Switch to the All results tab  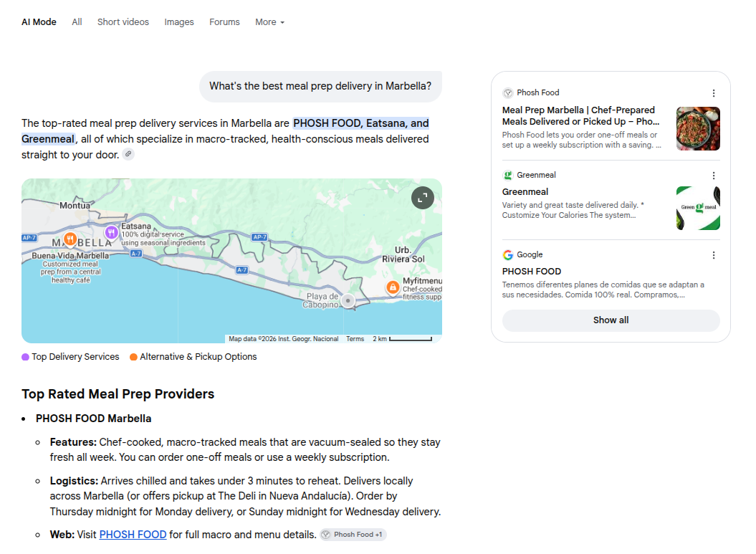coord(77,22)
